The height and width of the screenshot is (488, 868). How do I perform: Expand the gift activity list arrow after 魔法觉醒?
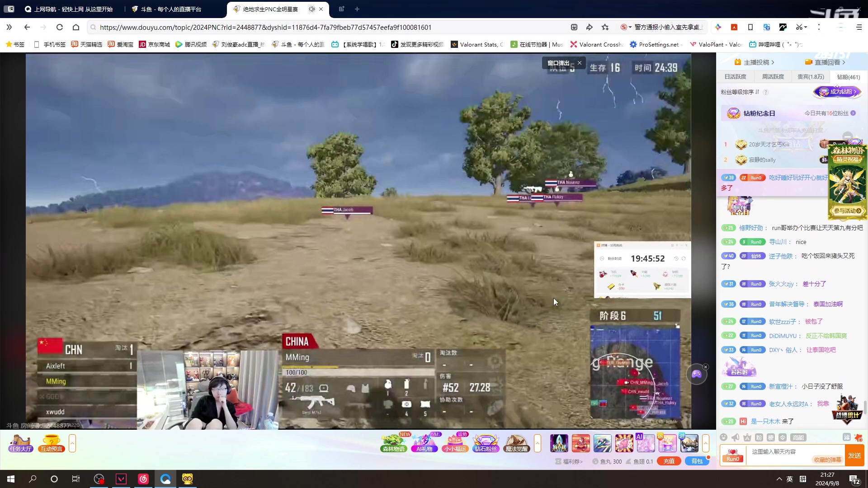(x=538, y=443)
